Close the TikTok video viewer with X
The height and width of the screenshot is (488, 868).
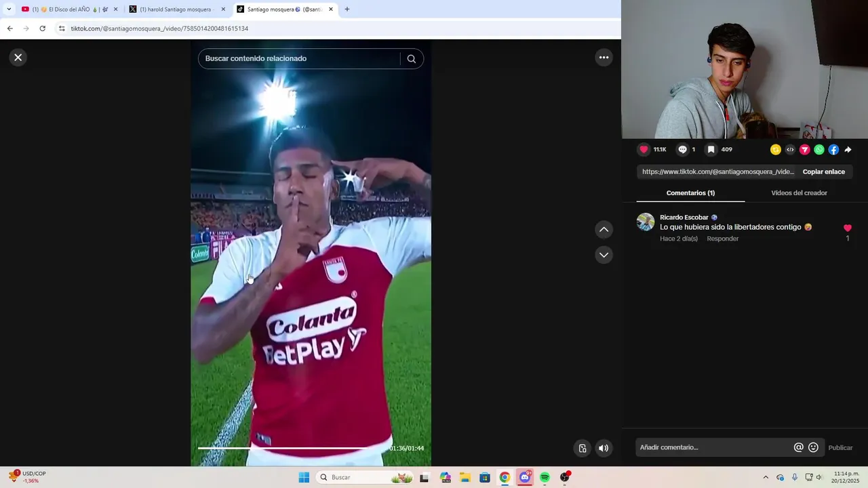(x=18, y=58)
